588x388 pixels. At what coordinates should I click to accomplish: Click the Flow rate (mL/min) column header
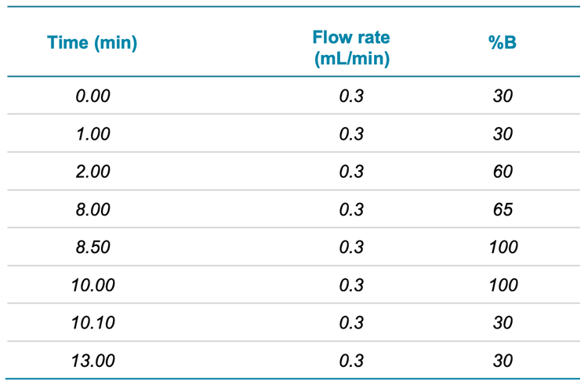(x=351, y=49)
